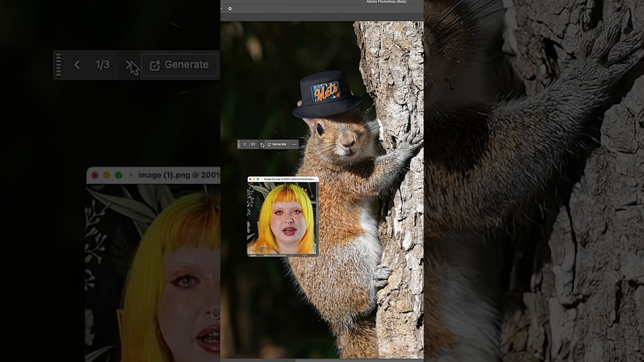644x362 pixels.
Task: Click the 200% zoom field in floating window
Action: 254,255
